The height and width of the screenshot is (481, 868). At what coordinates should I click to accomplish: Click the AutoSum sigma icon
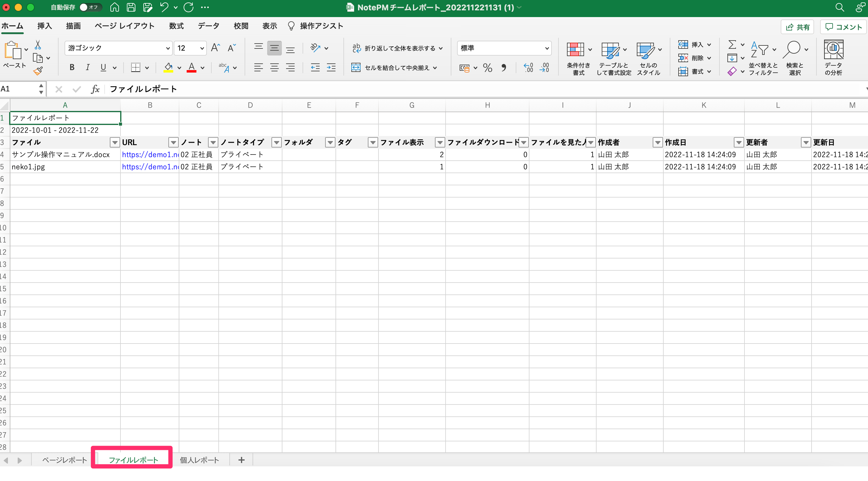coord(732,45)
